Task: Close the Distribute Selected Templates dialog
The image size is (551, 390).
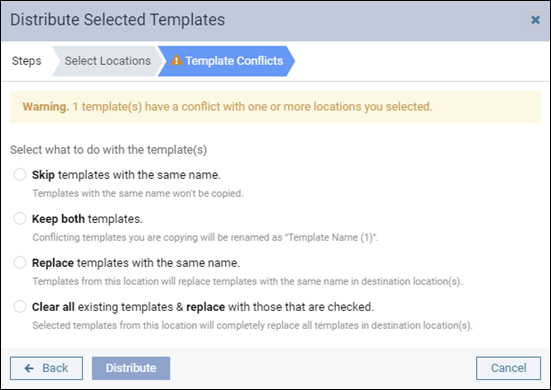Action: tap(535, 20)
